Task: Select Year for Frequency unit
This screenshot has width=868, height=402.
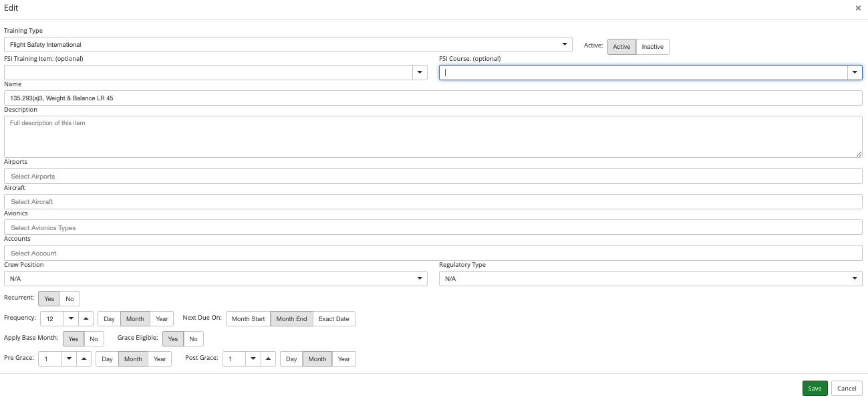Action: pyautogui.click(x=162, y=319)
